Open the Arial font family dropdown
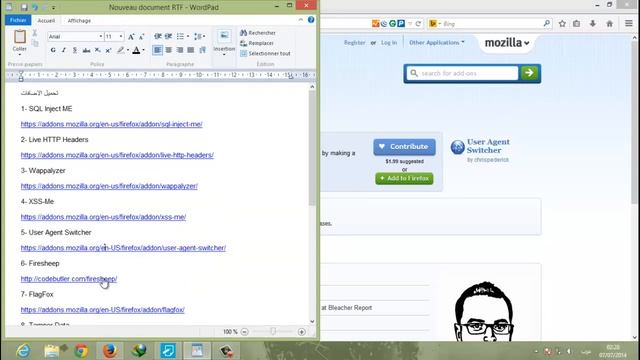 click(100, 36)
